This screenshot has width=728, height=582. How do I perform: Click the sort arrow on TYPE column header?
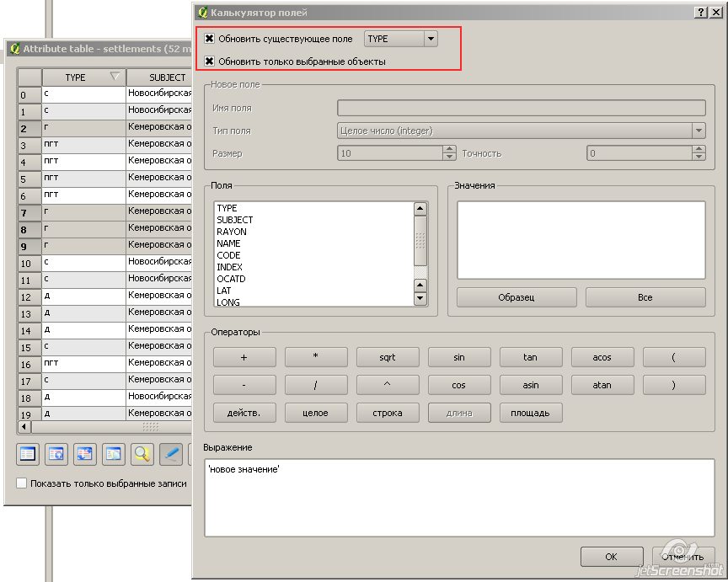coord(115,77)
